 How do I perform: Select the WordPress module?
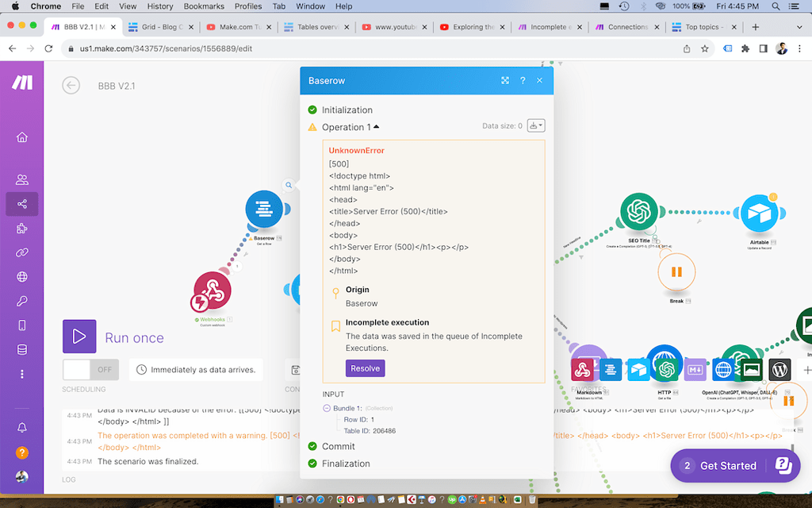click(x=779, y=369)
